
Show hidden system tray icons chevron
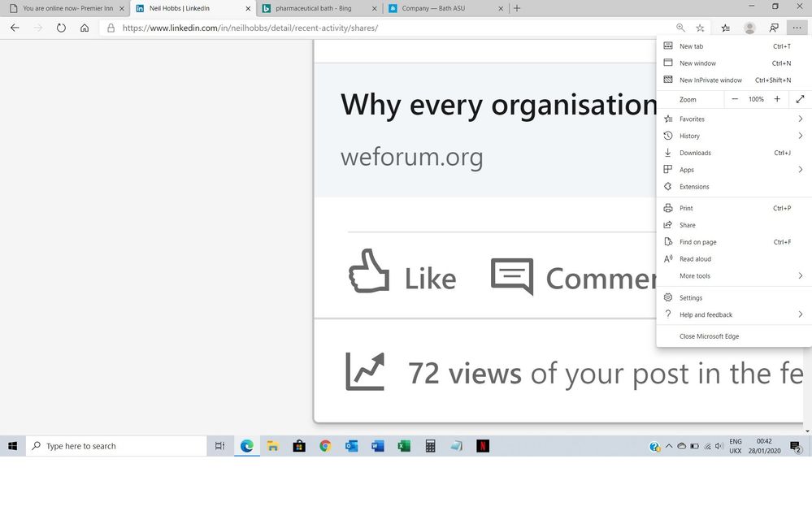pyautogui.click(x=669, y=446)
